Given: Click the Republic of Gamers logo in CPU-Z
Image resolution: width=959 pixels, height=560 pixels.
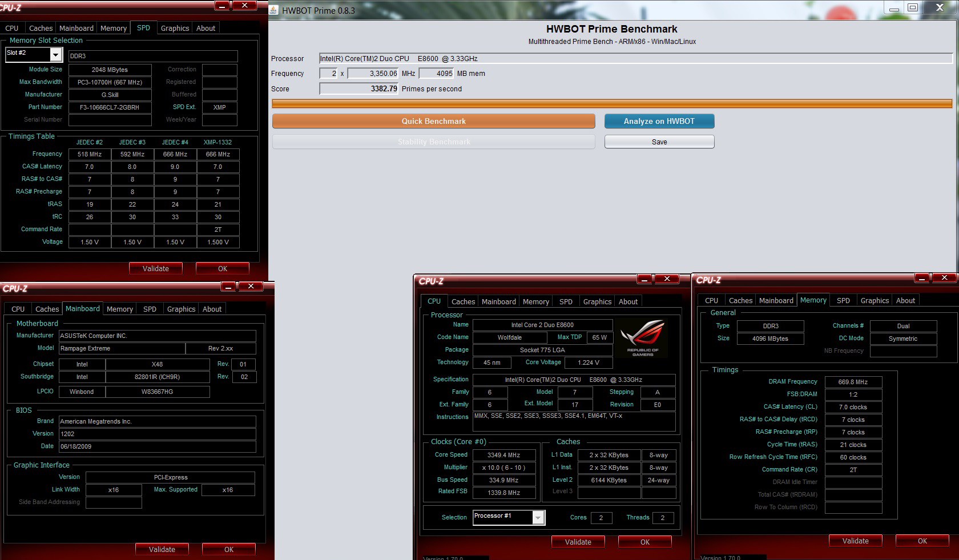Looking at the screenshot, I should [x=643, y=339].
